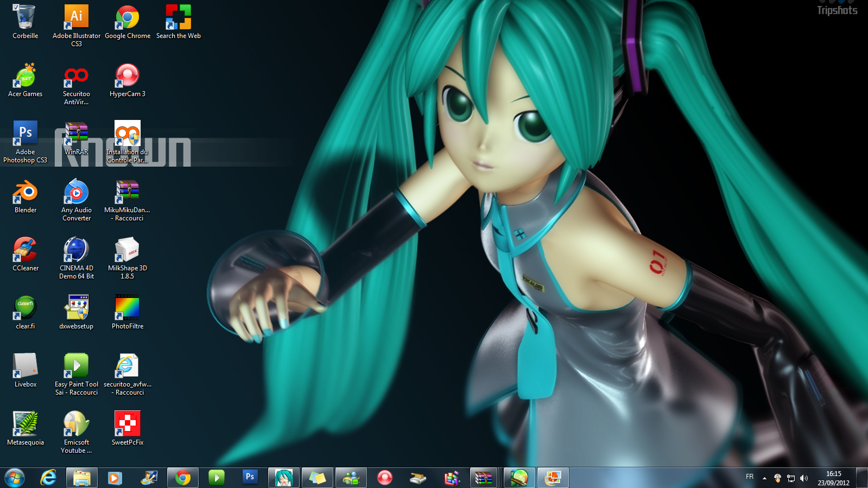Open the Corbeille recycle bin
868x488 pixels.
coord(25,22)
